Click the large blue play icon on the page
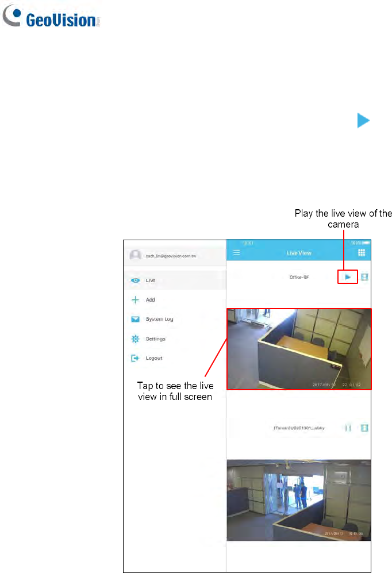The image size is (392, 573). point(363,121)
